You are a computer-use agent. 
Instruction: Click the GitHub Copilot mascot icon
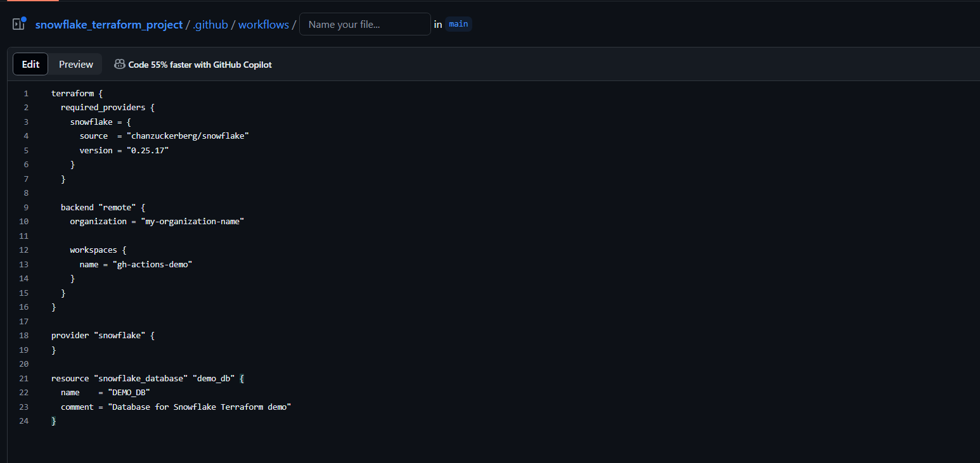119,64
